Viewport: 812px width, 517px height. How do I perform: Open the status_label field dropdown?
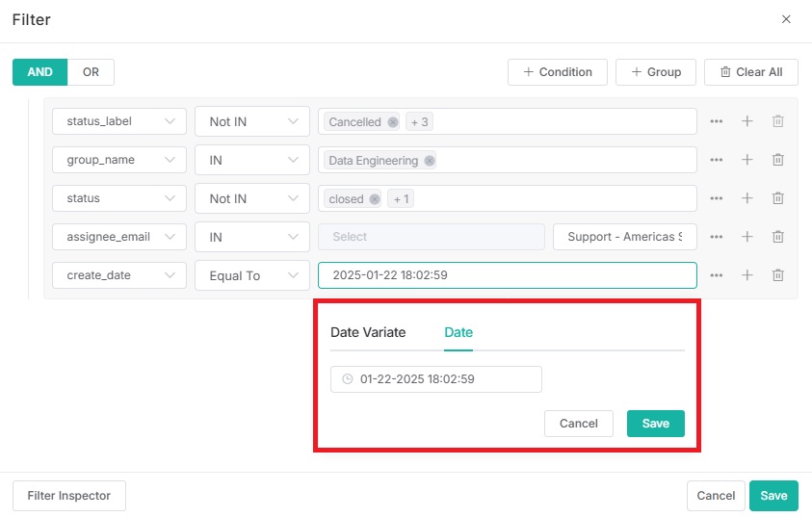tap(119, 121)
